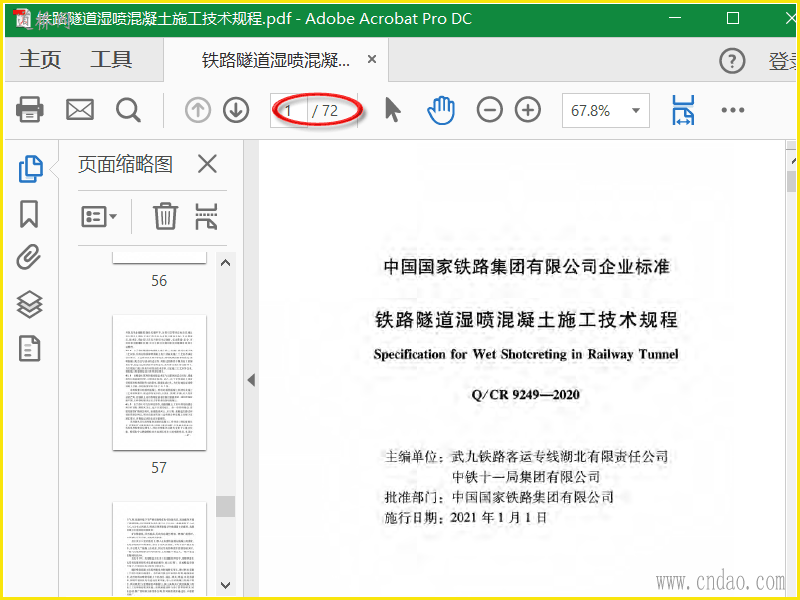Send file by email envelope icon
The image size is (800, 600).
tap(80, 110)
